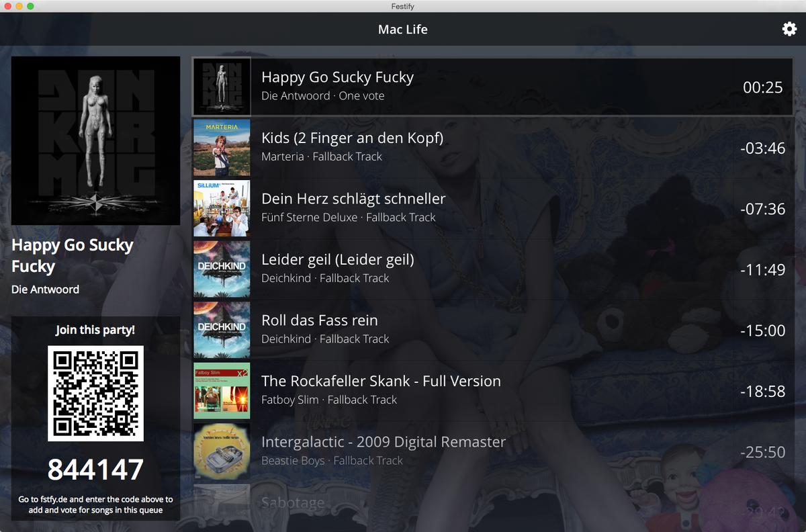Screen dimensions: 806x532
Task: Click the -03:46 time value
Action: (762, 148)
